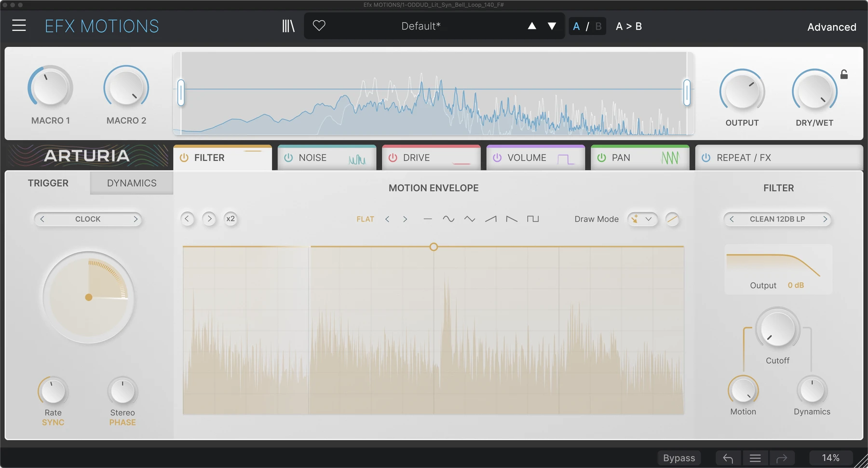The image size is (868, 468).
Task: Click the Cutoff knob
Action: coord(777,329)
